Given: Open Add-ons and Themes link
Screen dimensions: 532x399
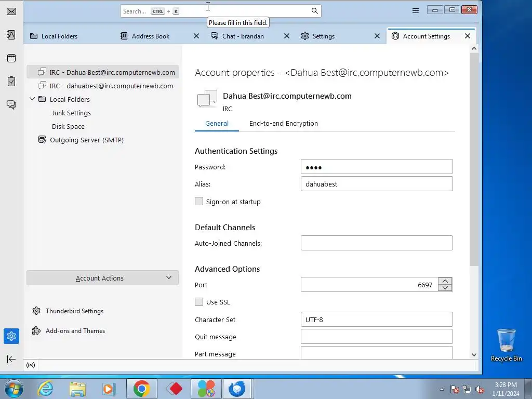Looking at the screenshot, I should pos(75,331).
